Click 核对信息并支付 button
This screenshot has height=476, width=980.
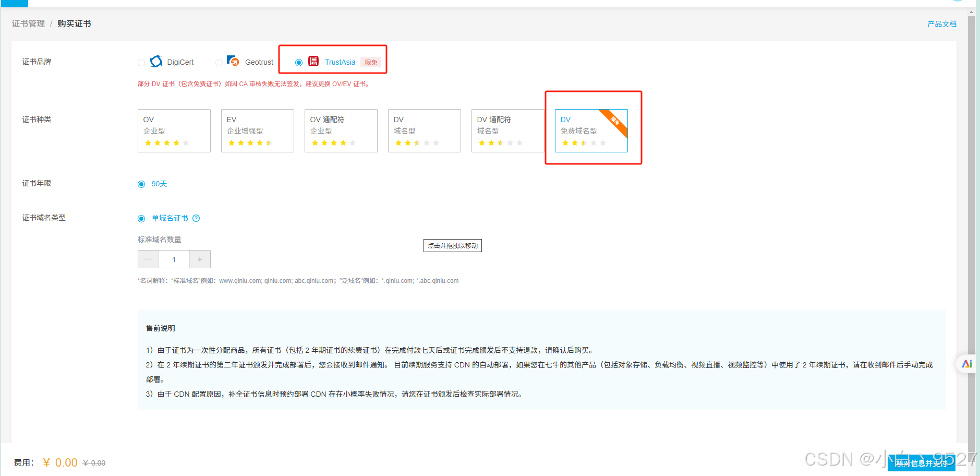(921, 463)
